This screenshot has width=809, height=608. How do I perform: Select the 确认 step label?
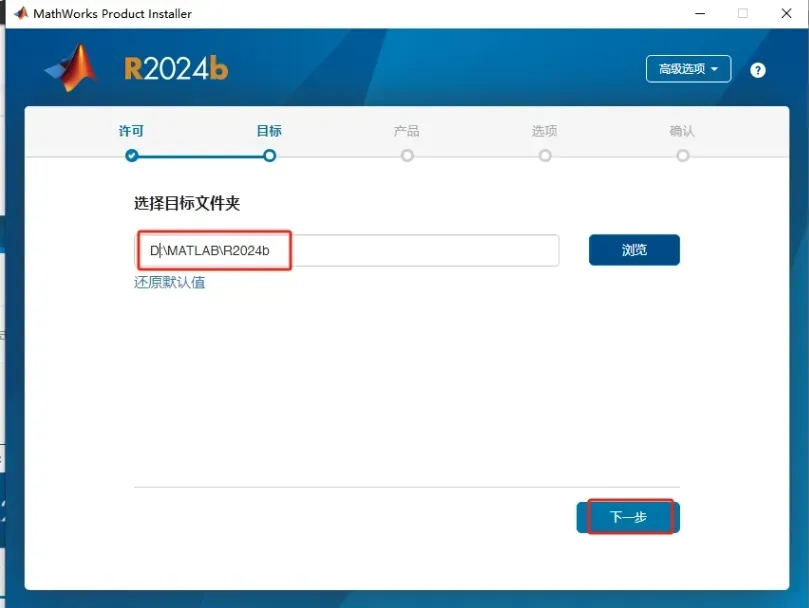(682, 131)
